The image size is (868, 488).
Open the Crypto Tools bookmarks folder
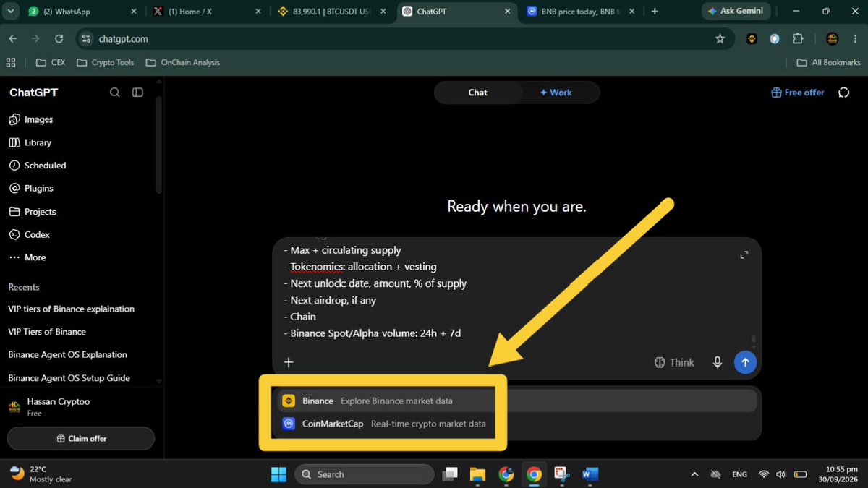(x=105, y=63)
